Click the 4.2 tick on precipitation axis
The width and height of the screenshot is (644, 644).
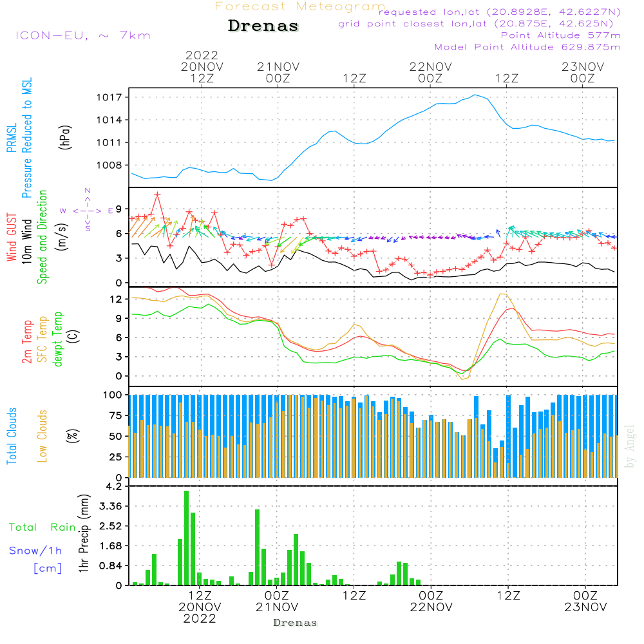(x=114, y=487)
